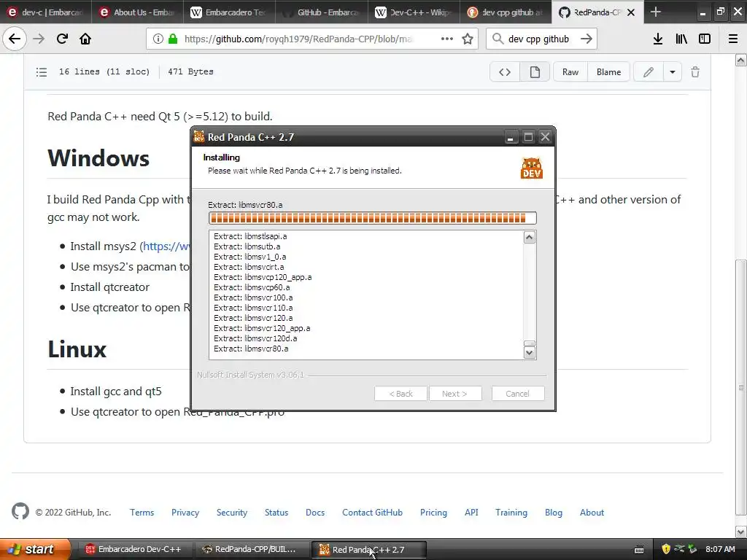Bookmark this page with the star icon
This screenshot has height=560, width=747.
coord(468,39)
